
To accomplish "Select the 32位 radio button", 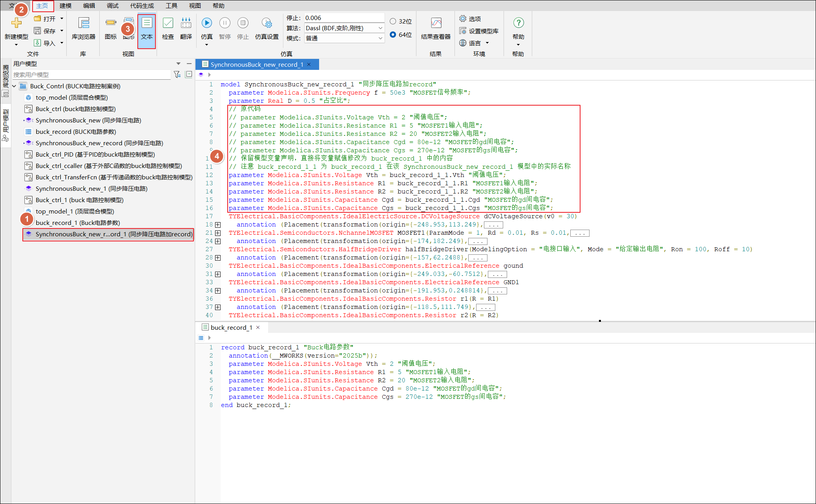I will coord(393,21).
